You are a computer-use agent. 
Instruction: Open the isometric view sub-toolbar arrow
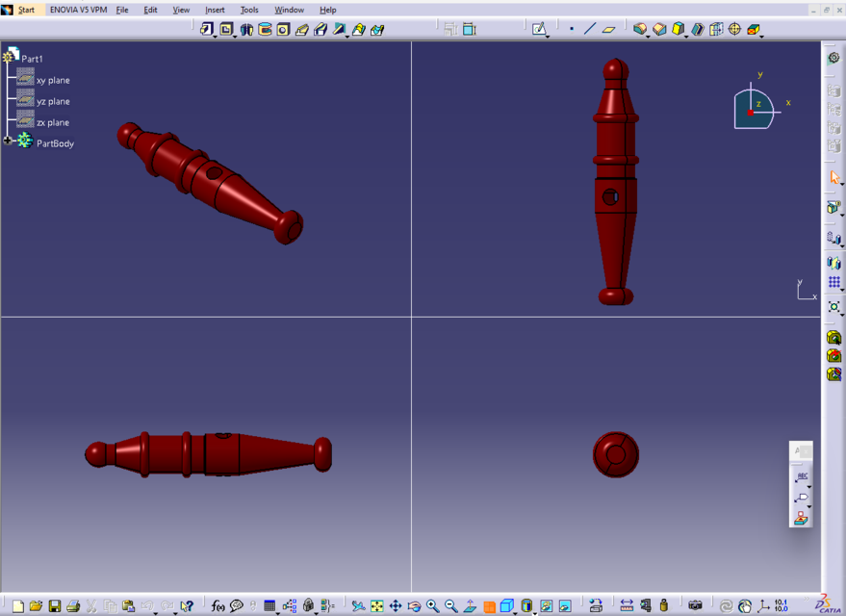pos(515,613)
